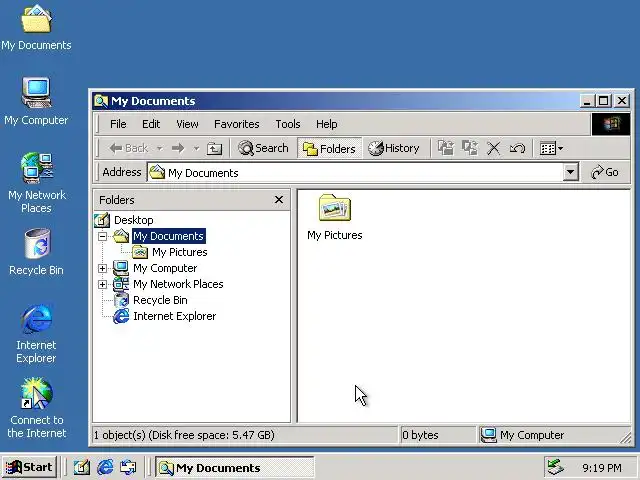This screenshot has height=480, width=640.
Task: Select My Network Places in the folder tree
Action: point(178,284)
